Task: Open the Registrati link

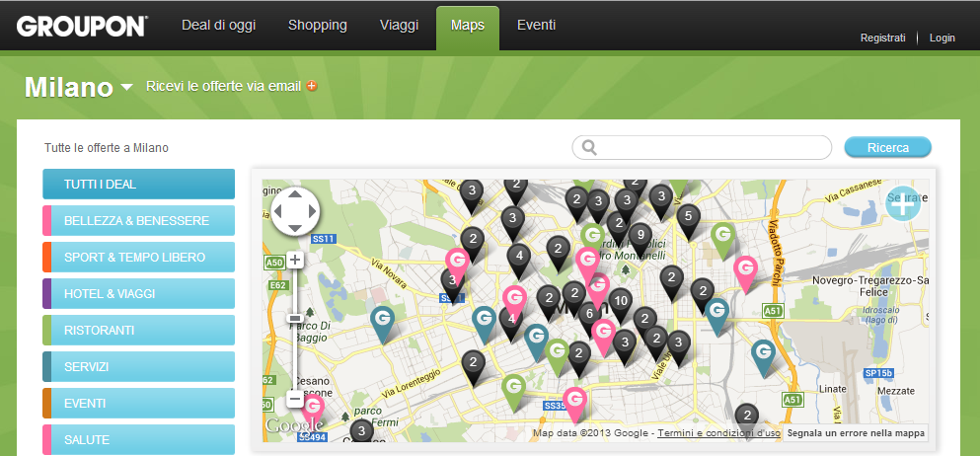Action: 882,38
